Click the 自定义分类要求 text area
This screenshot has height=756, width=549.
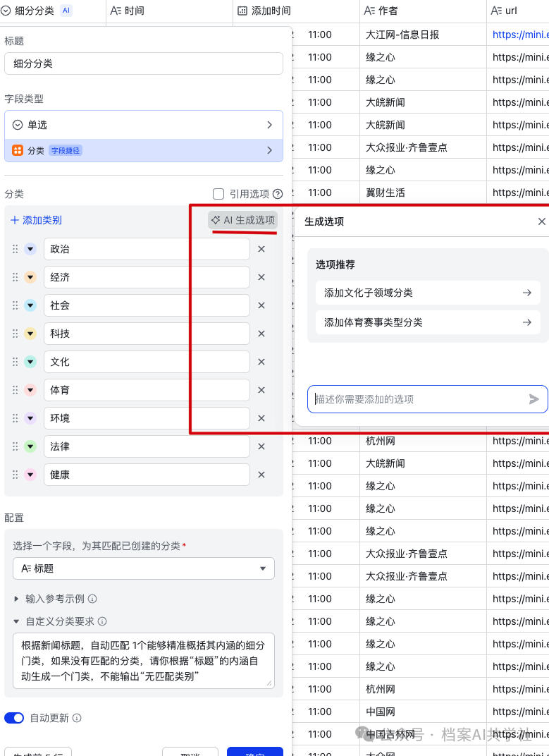(x=144, y=661)
